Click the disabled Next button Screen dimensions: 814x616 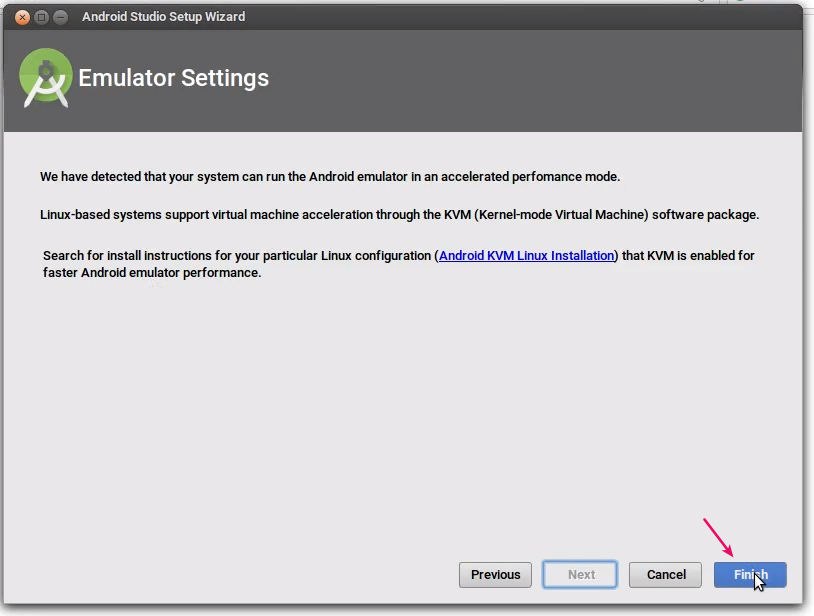(580, 574)
